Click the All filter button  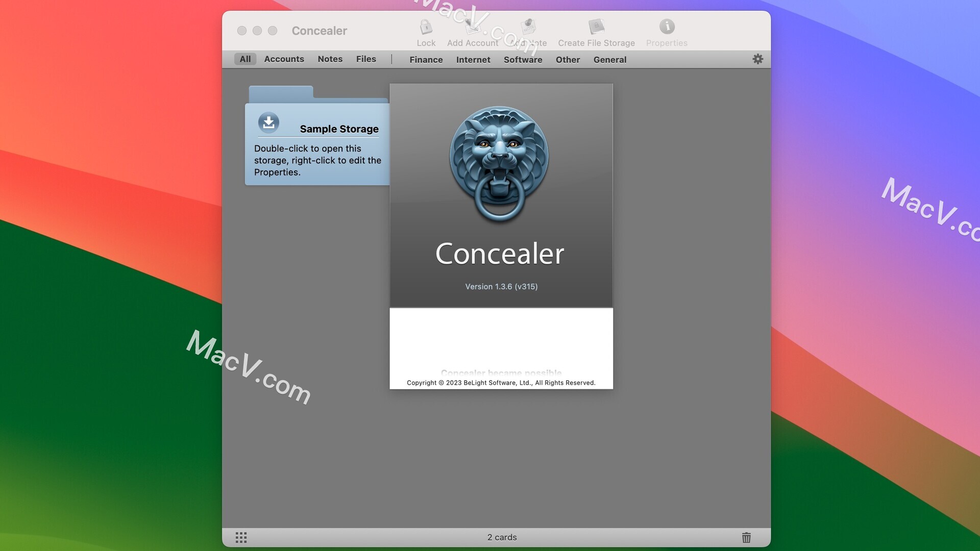coord(245,59)
